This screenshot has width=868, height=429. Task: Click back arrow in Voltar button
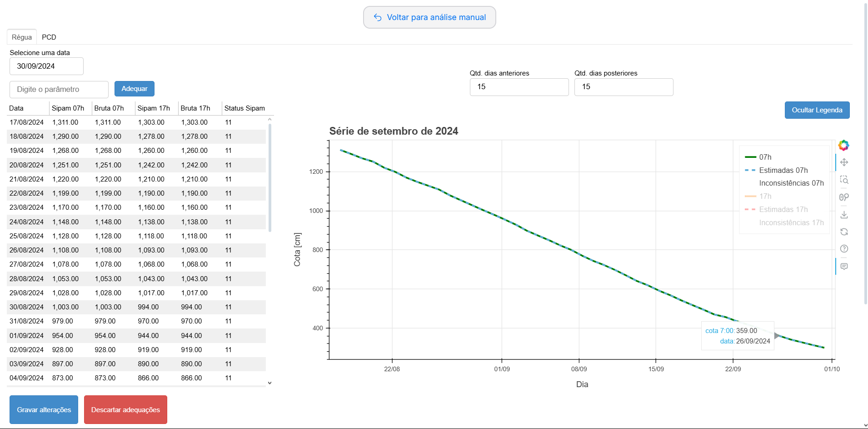pos(377,17)
